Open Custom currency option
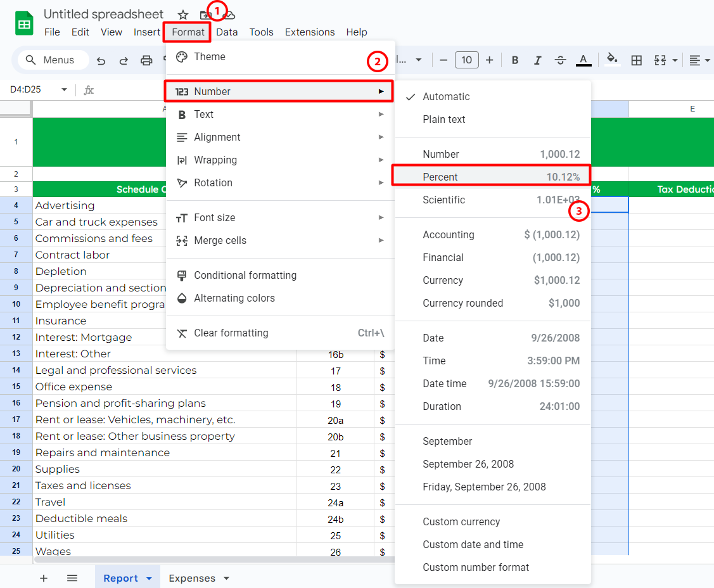Viewport: 714px width, 588px height. (x=493, y=522)
